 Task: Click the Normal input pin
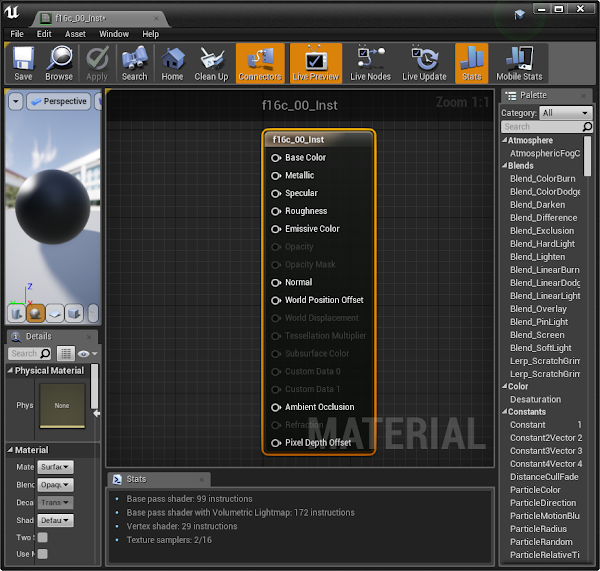[276, 283]
